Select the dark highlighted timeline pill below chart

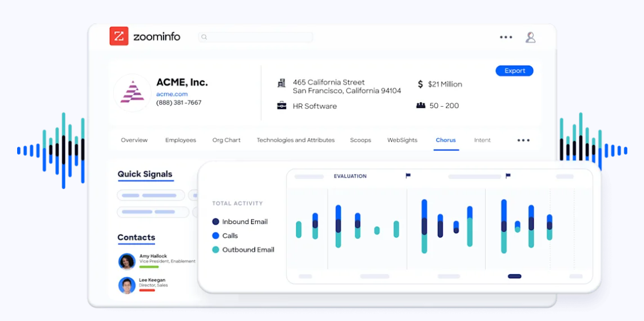tap(515, 276)
